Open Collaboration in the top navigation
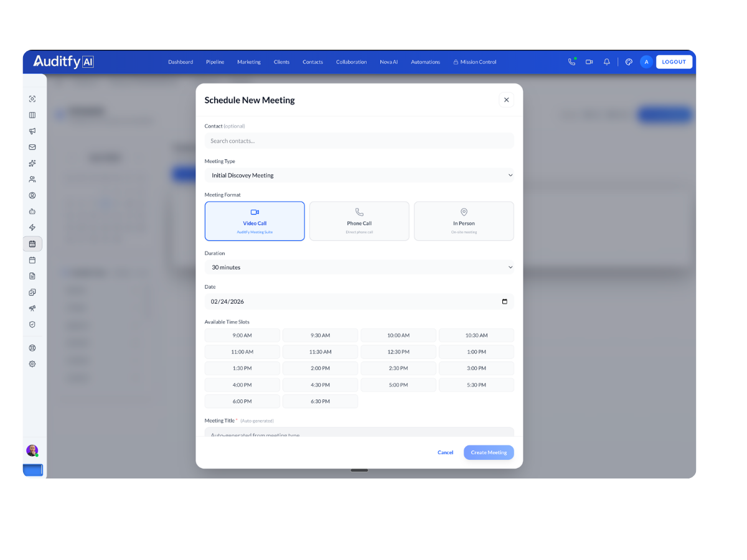This screenshot has width=747, height=560. 351,62
